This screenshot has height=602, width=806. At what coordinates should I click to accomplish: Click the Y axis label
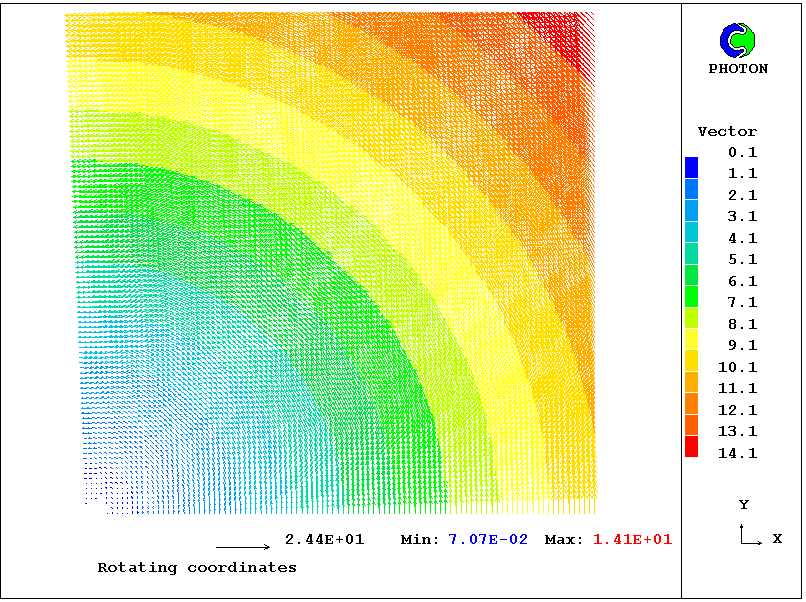[x=743, y=505]
